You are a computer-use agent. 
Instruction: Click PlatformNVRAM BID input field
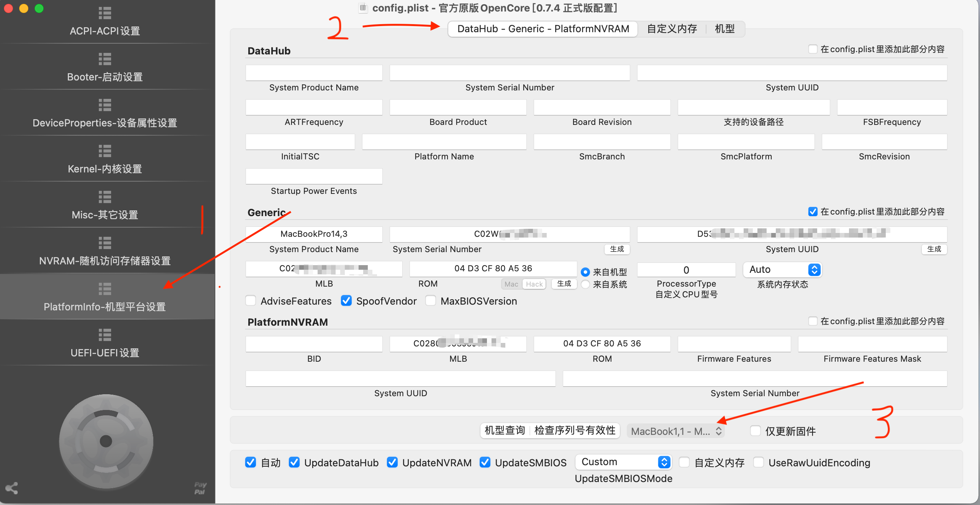point(314,344)
